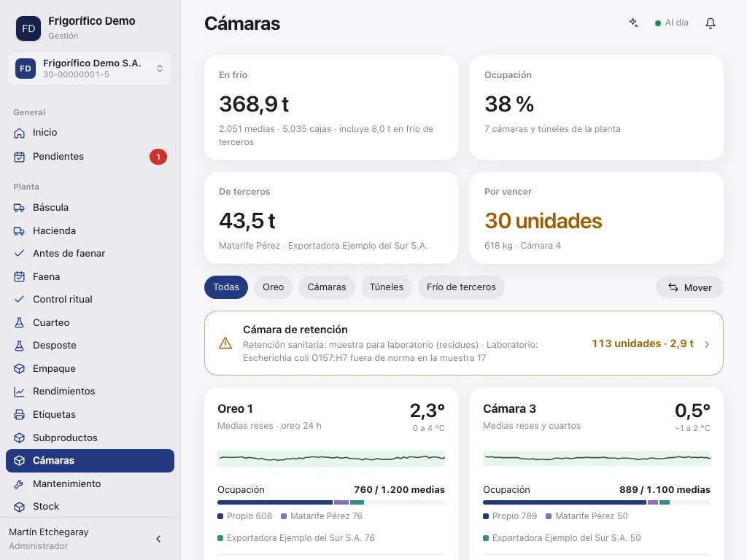
Task: Expand Cámara de retención with right chevron
Action: click(x=707, y=344)
